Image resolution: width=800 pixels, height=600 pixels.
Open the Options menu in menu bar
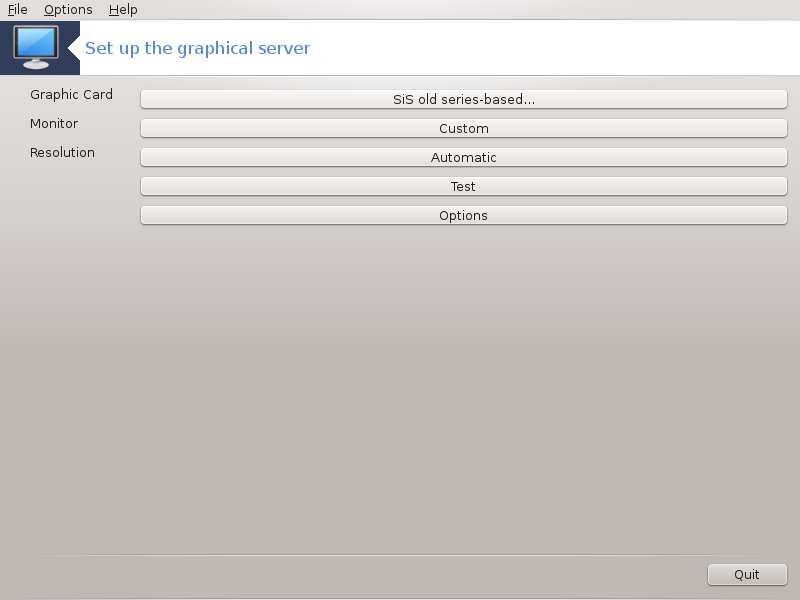[68, 10]
